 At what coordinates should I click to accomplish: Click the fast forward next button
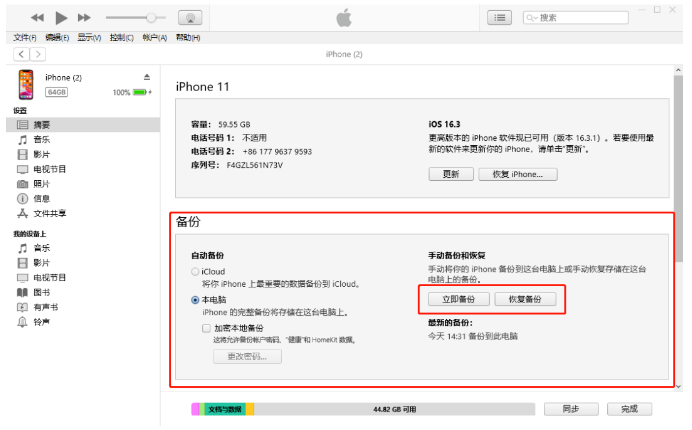click(x=84, y=18)
